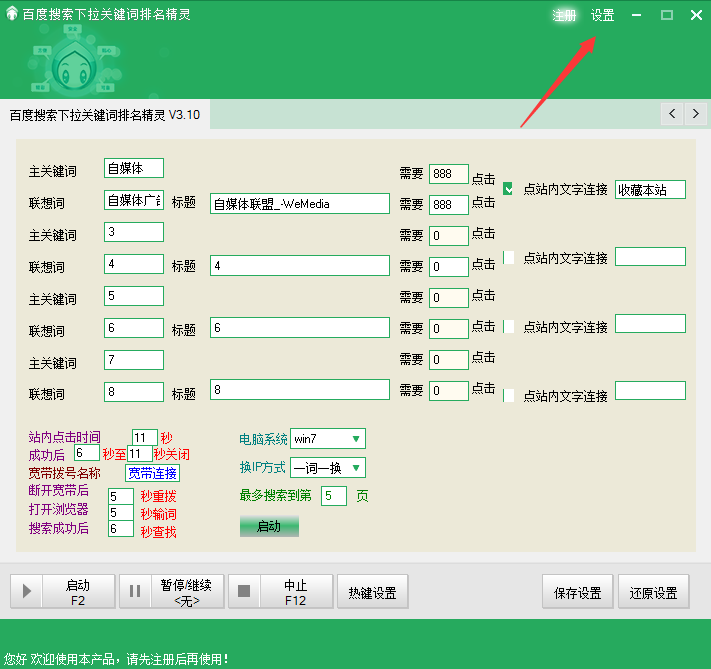Select the 百度搜索下拉关键词排名精灵 V3.10 tab
711x669 pixels.
pyautogui.click(x=105, y=115)
